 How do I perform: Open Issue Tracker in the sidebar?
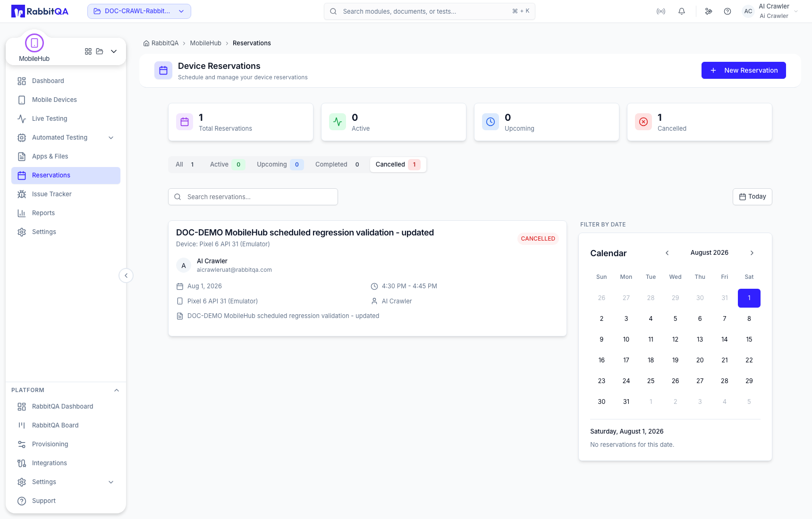pyautogui.click(x=66, y=194)
